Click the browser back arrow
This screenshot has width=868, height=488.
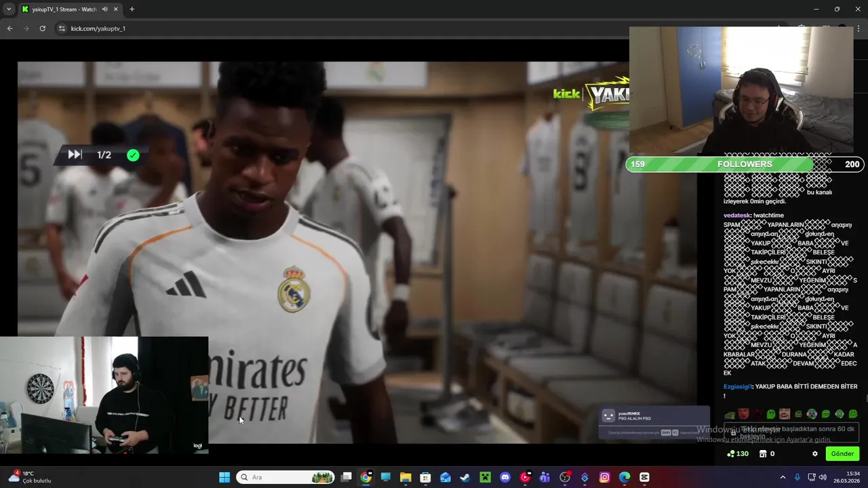pyautogui.click(x=9, y=28)
